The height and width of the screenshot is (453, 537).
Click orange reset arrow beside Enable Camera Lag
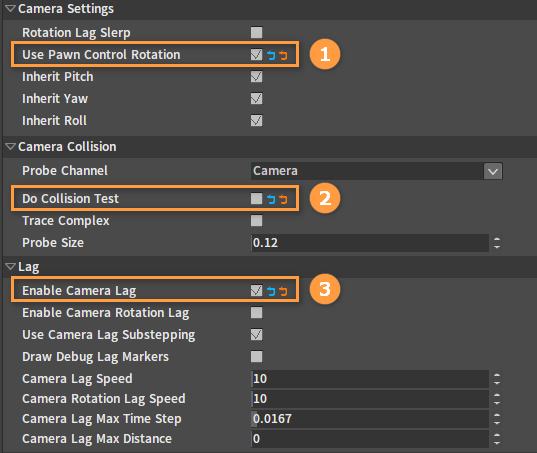pos(283,291)
